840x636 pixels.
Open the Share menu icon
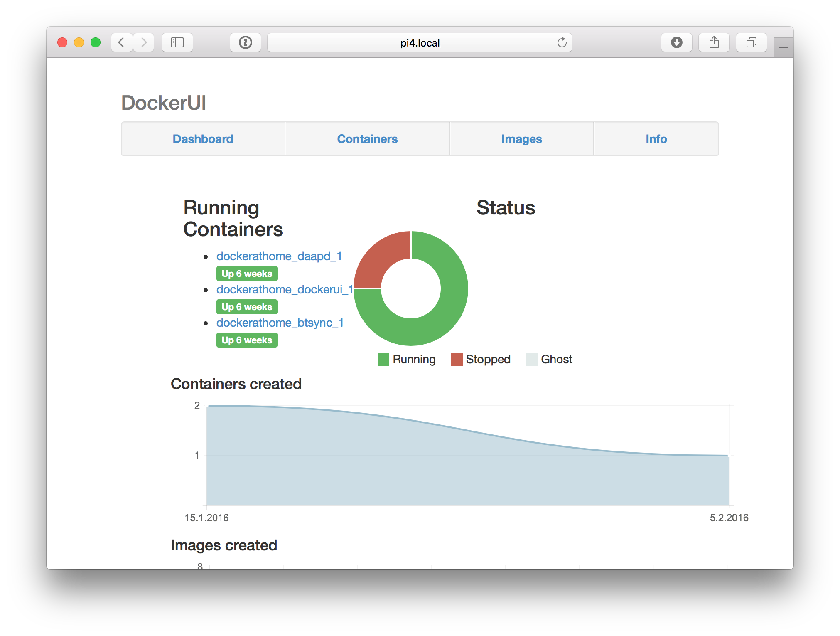(x=714, y=42)
